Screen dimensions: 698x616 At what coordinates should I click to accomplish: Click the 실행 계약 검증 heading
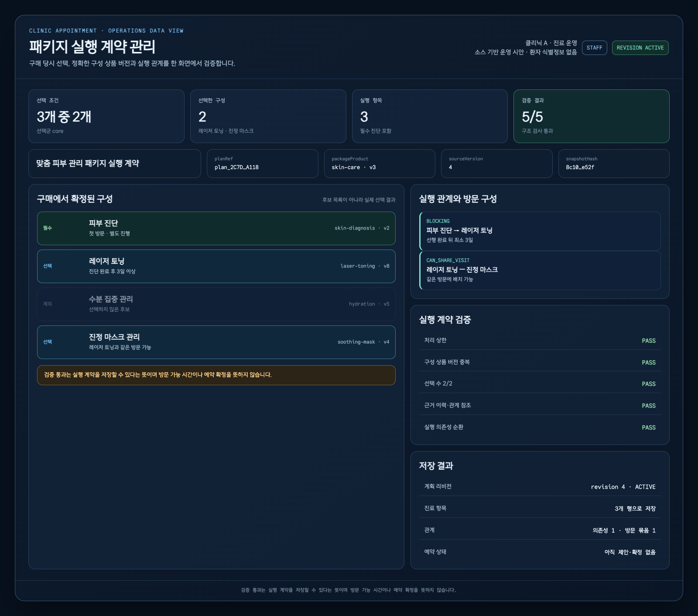pyautogui.click(x=445, y=320)
